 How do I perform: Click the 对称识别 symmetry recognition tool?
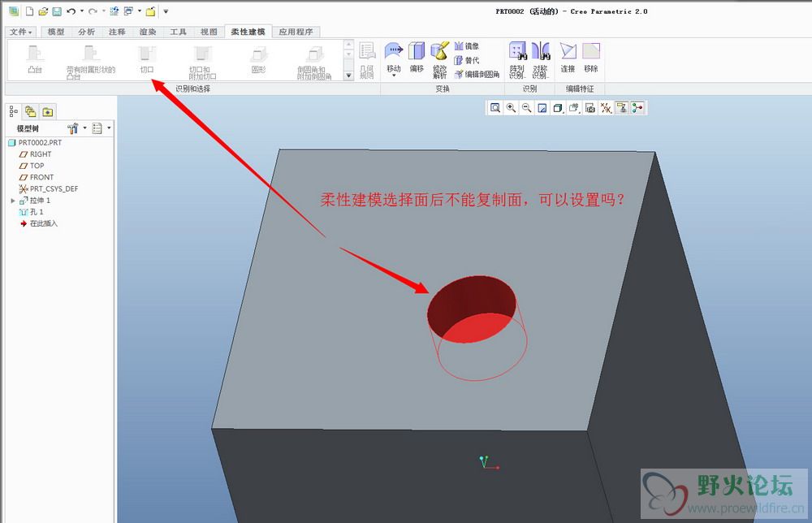540,61
